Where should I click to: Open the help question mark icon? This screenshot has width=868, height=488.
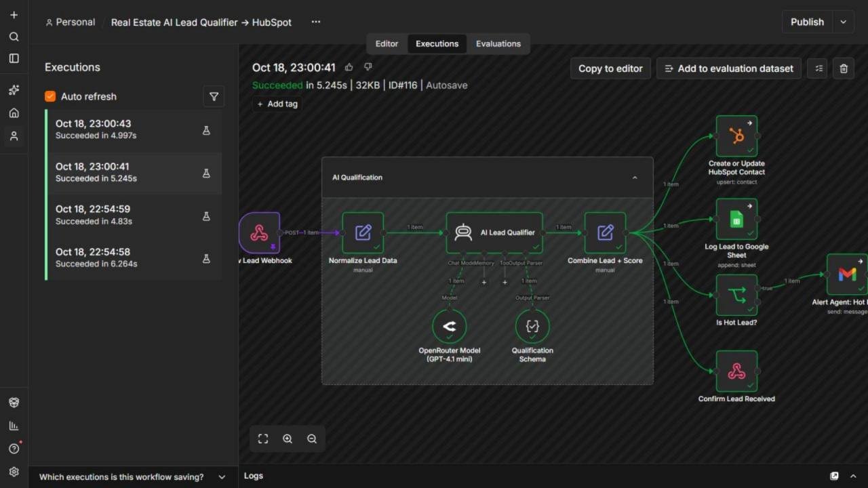[14, 449]
